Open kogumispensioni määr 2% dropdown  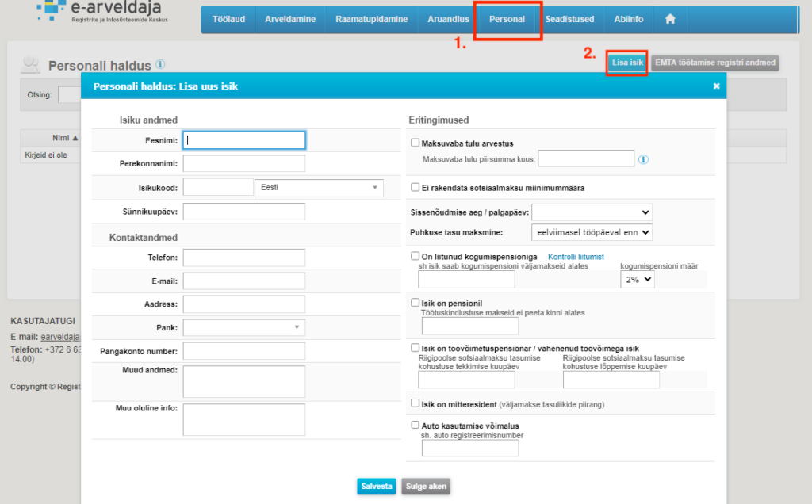tap(637, 280)
